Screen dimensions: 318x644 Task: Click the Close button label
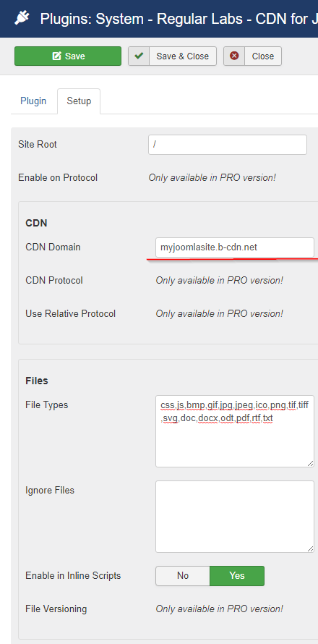(263, 56)
